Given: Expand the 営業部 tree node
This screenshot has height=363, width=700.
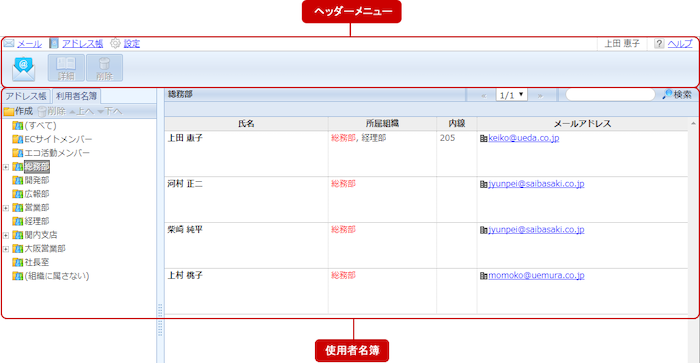Looking at the screenshot, I should 6,208.
